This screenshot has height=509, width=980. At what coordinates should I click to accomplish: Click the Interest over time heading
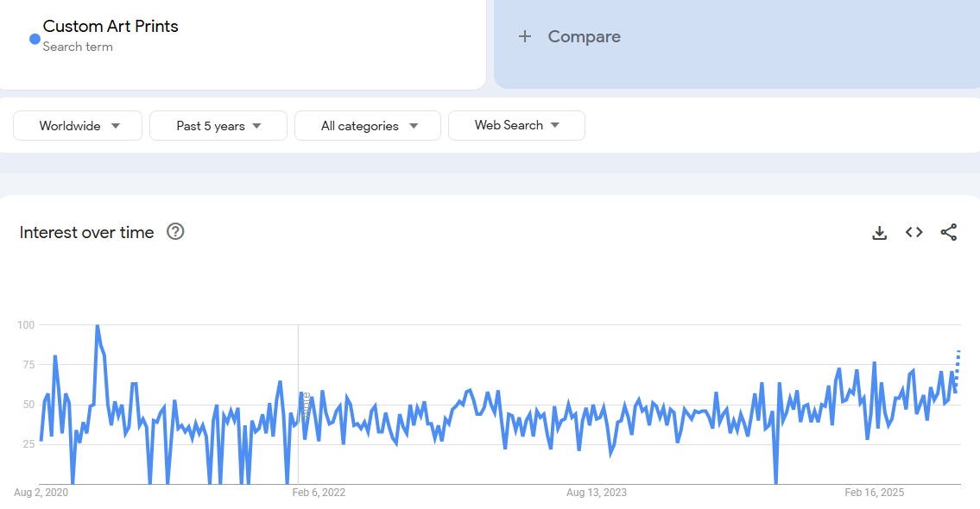(x=86, y=232)
